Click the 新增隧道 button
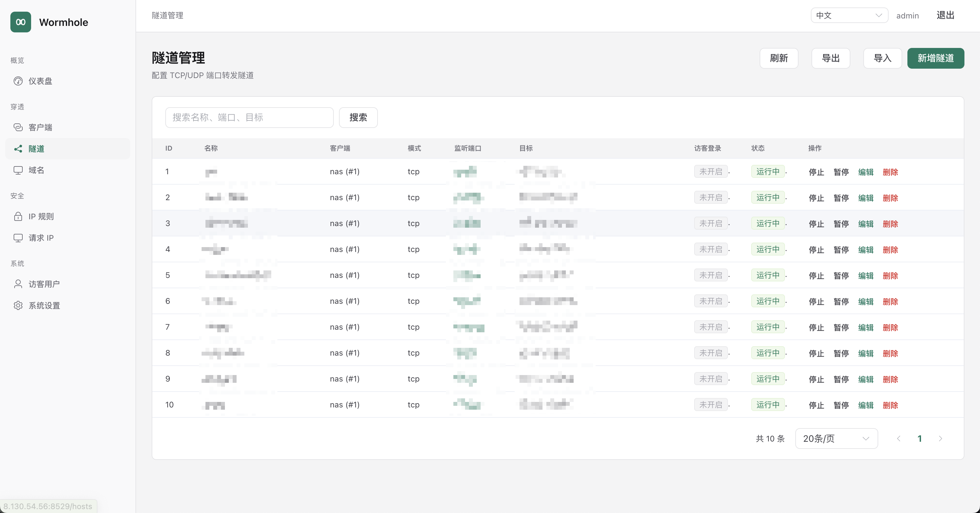Viewport: 980px width, 513px height. pyautogui.click(x=936, y=58)
